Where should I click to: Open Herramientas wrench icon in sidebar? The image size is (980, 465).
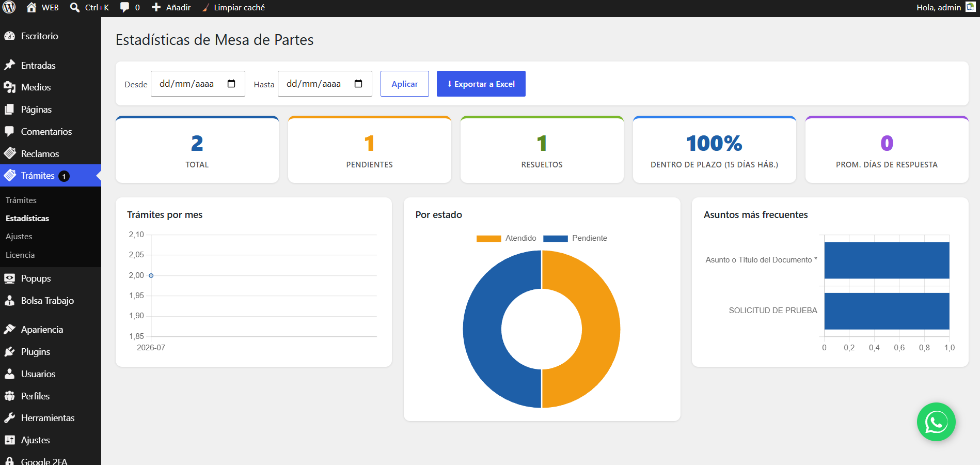click(x=9, y=418)
